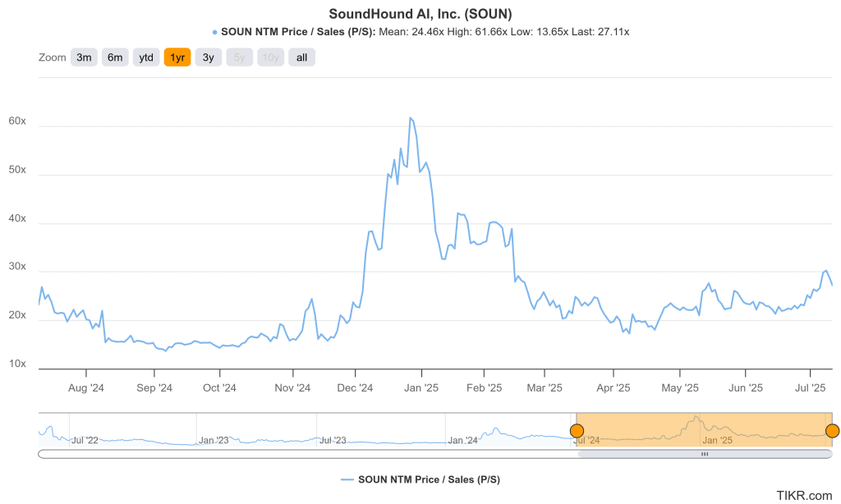
Task: Click the chart peak near Jan '25
Action: point(411,119)
